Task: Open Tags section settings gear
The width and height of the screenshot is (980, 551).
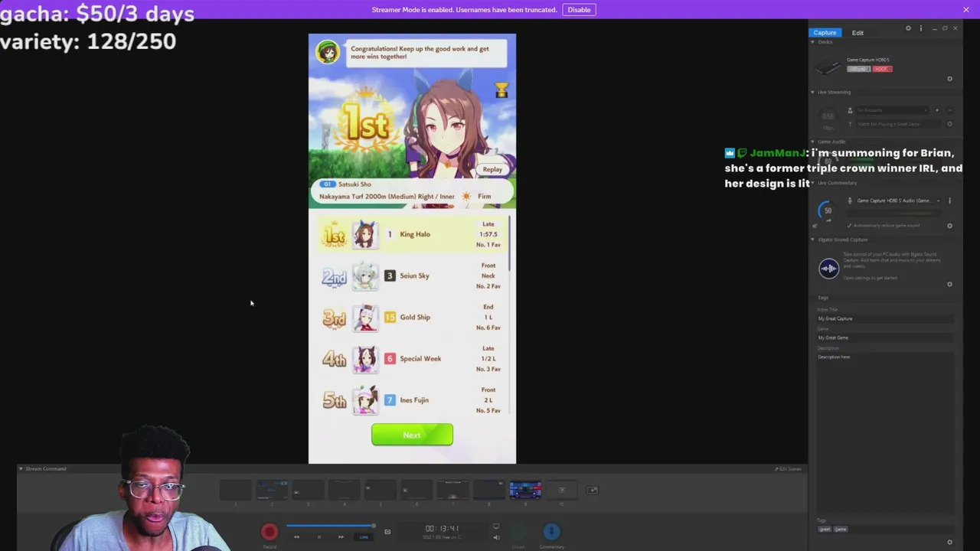Action: click(949, 542)
